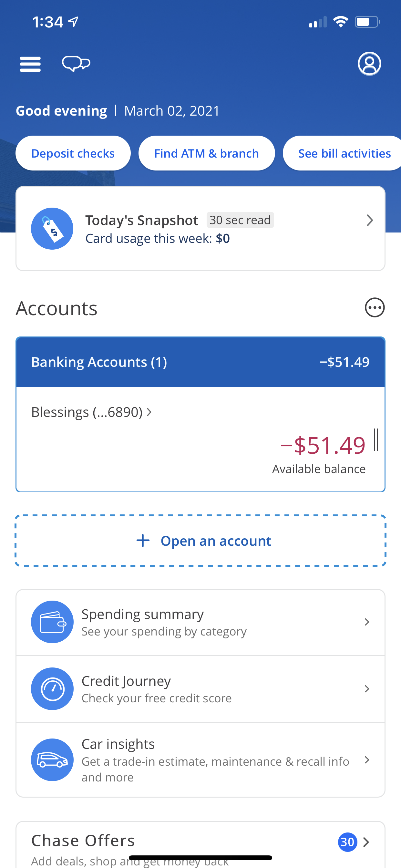Tap the Car insights car icon
Image resolution: width=401 pixels, height=868 pixels.
pyautogui.click(x=52, y=759)
